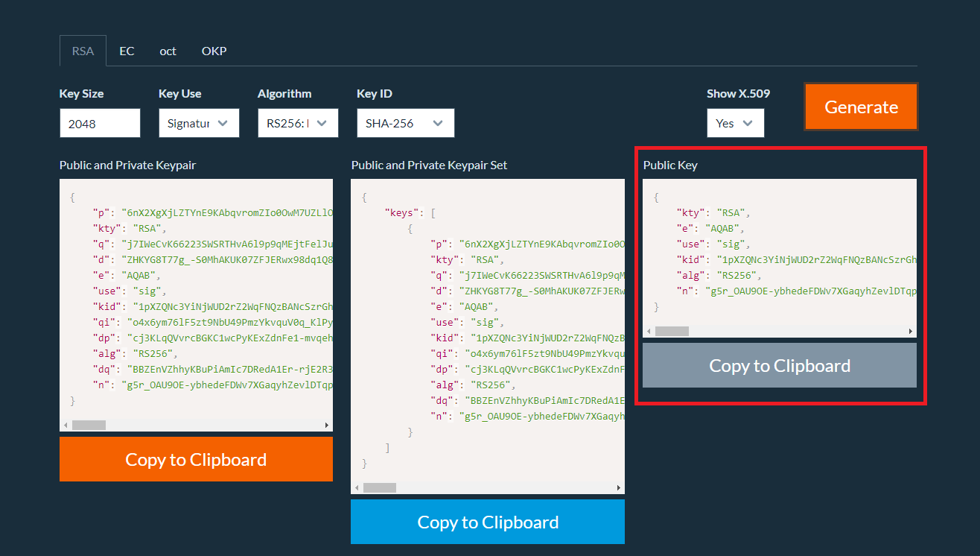
Task: Click the horizontal scrollbar thumb under Keypair
Action: [x=89, y=425]
